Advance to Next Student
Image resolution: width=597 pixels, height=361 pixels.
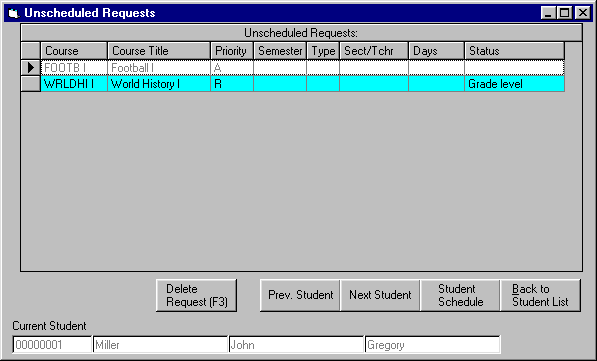(x=380, y=296)
